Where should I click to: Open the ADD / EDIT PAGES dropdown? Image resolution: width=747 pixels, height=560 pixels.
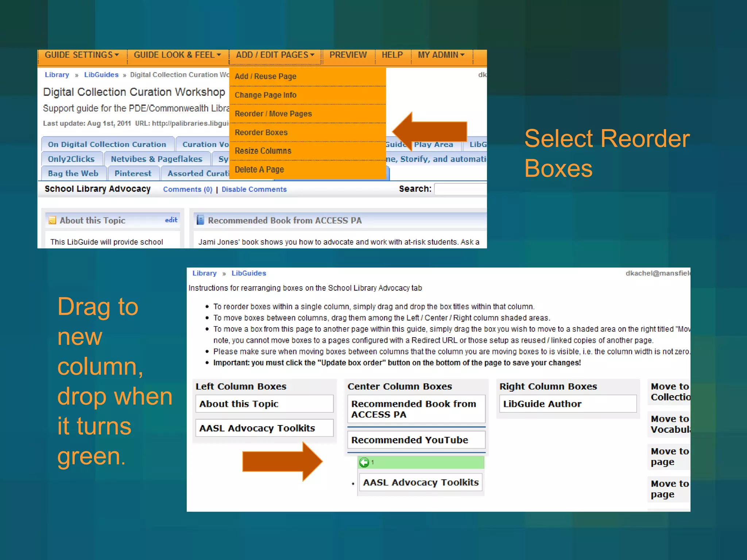coord(275,55)
